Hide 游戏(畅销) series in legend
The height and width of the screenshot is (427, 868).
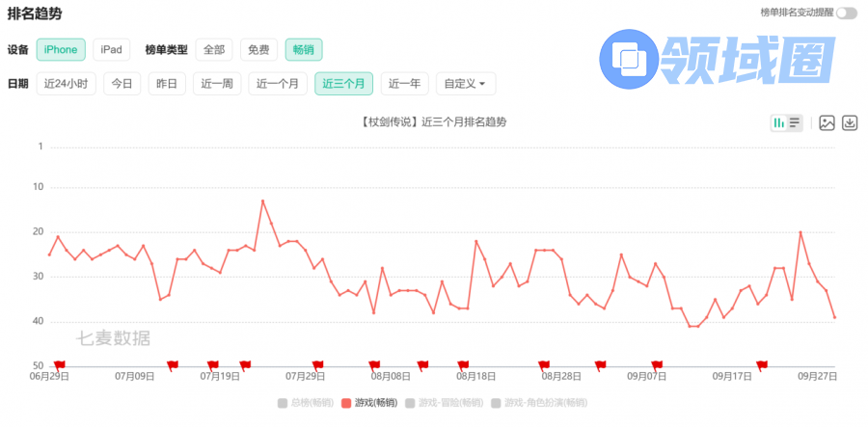(368, 402)
